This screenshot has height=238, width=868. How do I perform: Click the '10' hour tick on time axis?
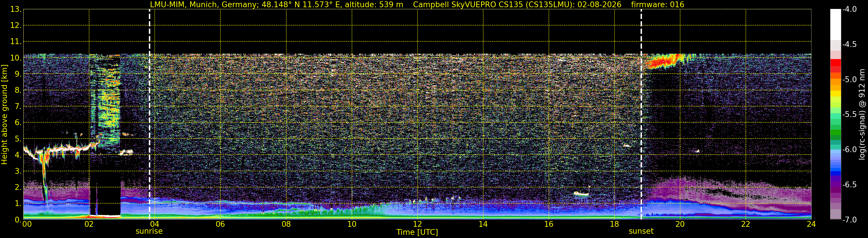point(352,224)
